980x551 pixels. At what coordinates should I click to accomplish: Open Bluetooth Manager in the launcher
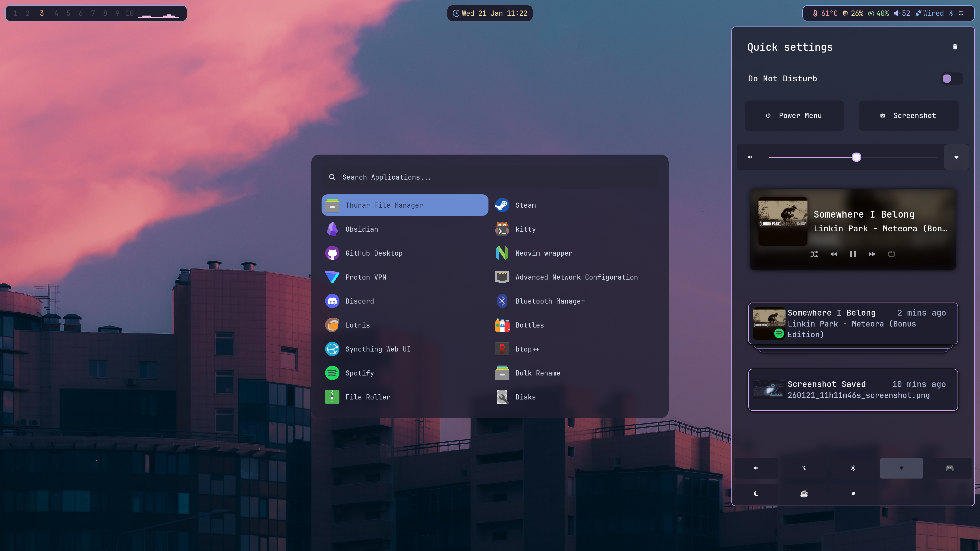575,301
